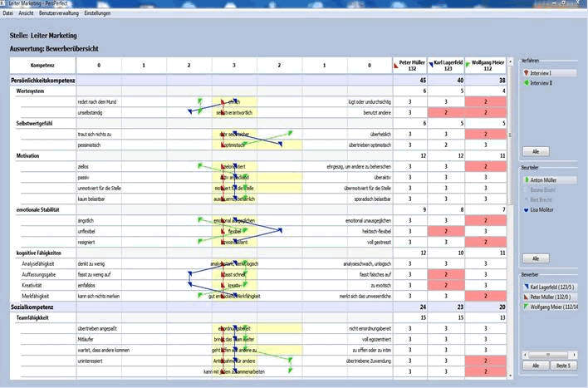Click green flag icon in Wolfgang Meier header
This screenshot has height=388, width=588.
coord(468,65)
